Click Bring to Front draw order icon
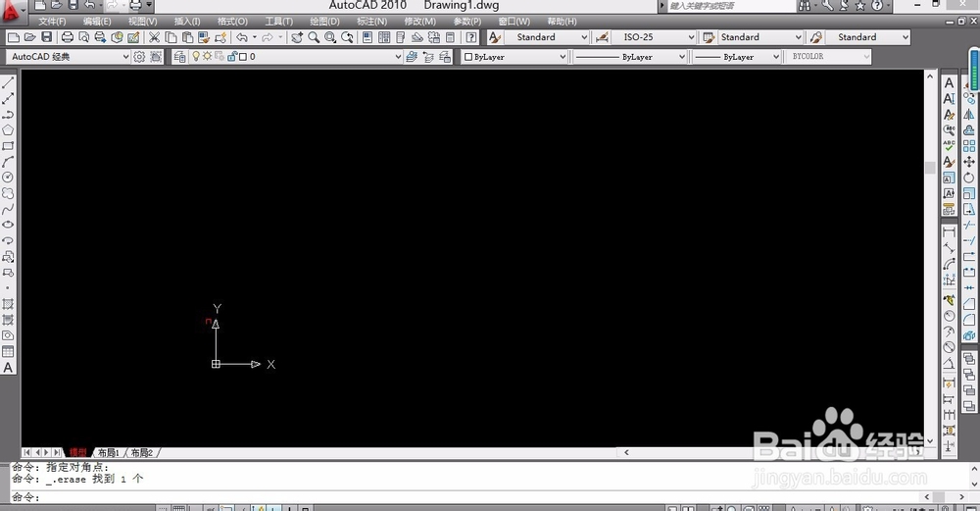The height and width of the screenshot is (511, 980). [x=969, y=359]
